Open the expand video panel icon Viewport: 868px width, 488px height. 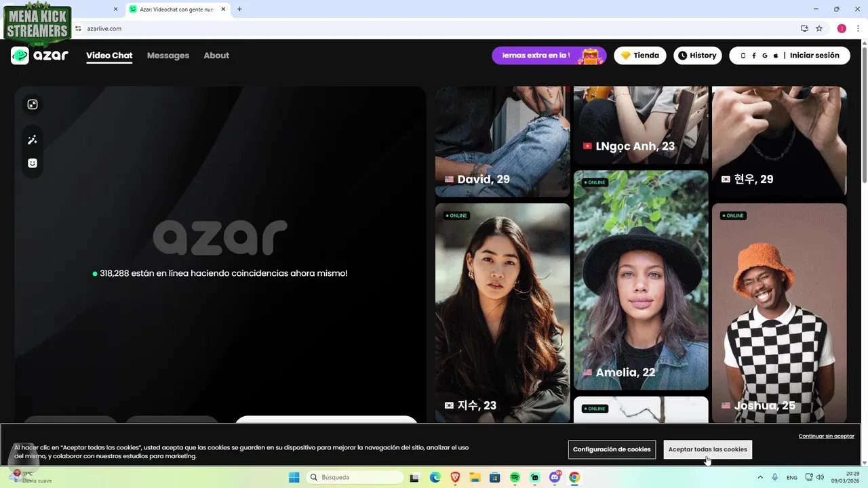[33, 104]
